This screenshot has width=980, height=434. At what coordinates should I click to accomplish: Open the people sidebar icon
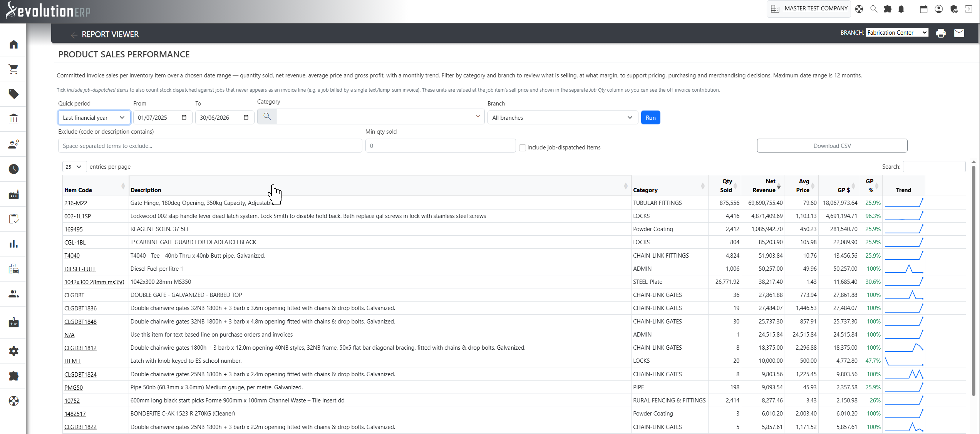pyautogui.click(x=13, y=294)
